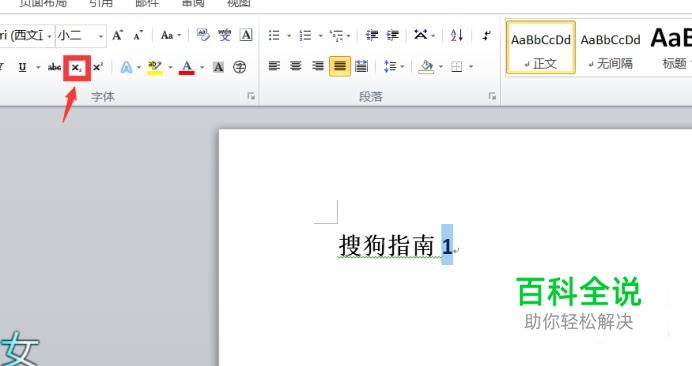
Task: Toggle Underline formatting
Action: (x=23, y=67)
